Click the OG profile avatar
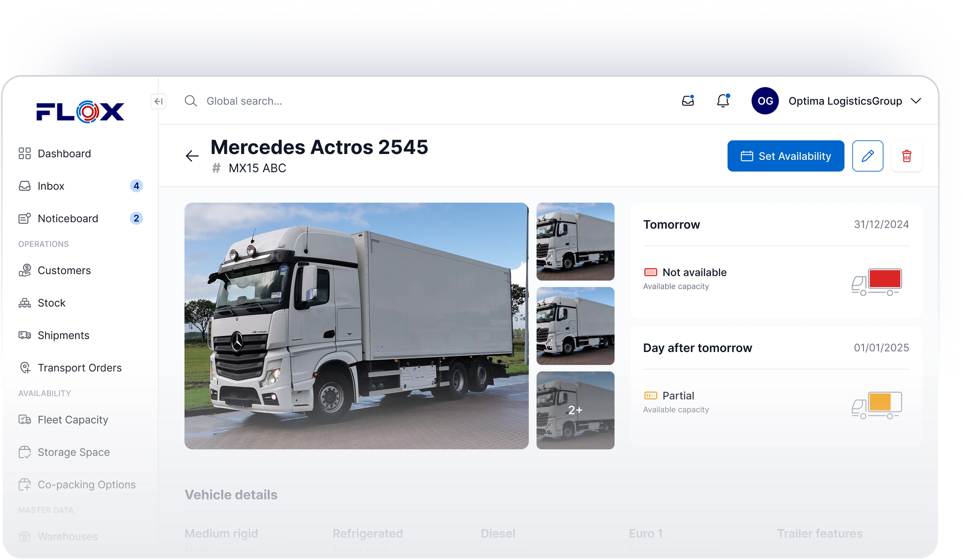 pos(765,101)
